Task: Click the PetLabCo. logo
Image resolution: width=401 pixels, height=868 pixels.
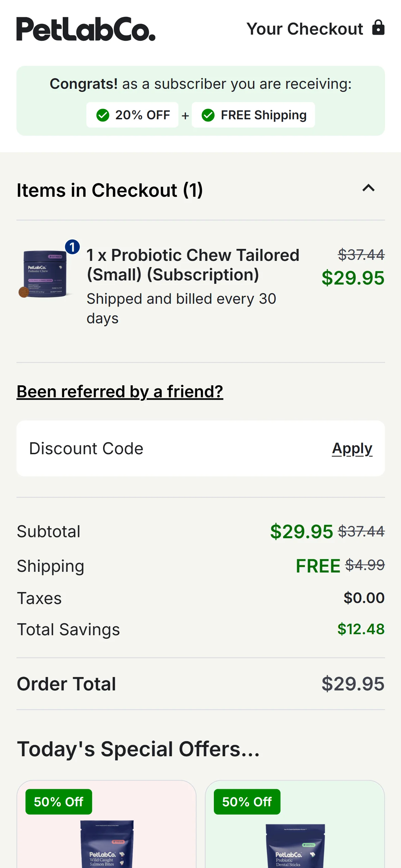Action: point(86,29)
